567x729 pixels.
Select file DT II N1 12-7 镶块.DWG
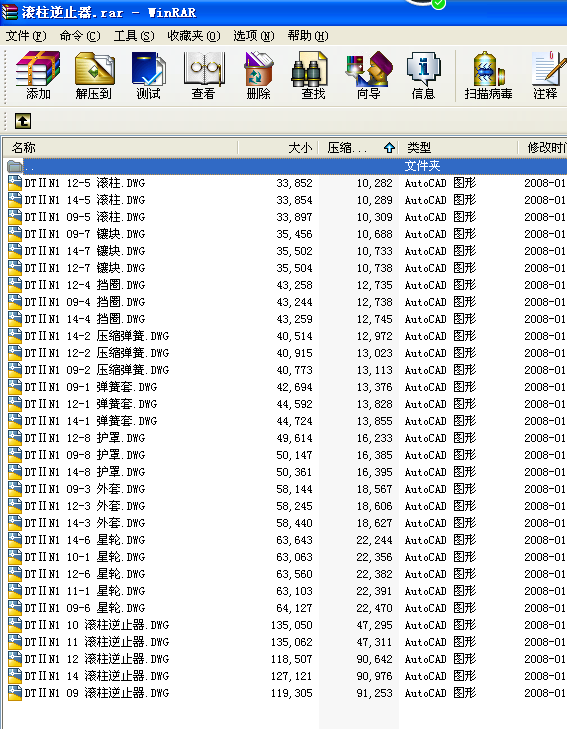click(x=85, y=268)
